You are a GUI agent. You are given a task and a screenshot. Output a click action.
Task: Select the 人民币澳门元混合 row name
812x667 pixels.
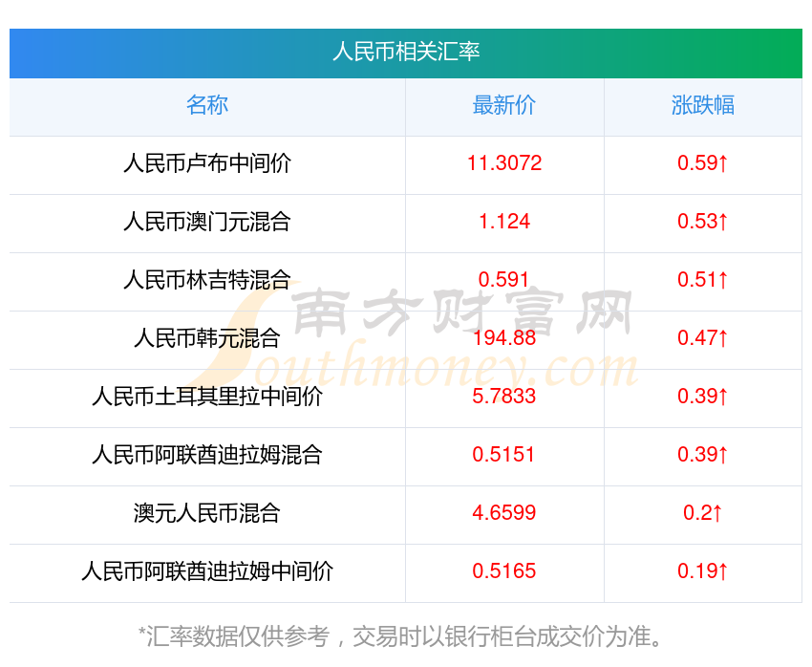click(x=207, y=222)
